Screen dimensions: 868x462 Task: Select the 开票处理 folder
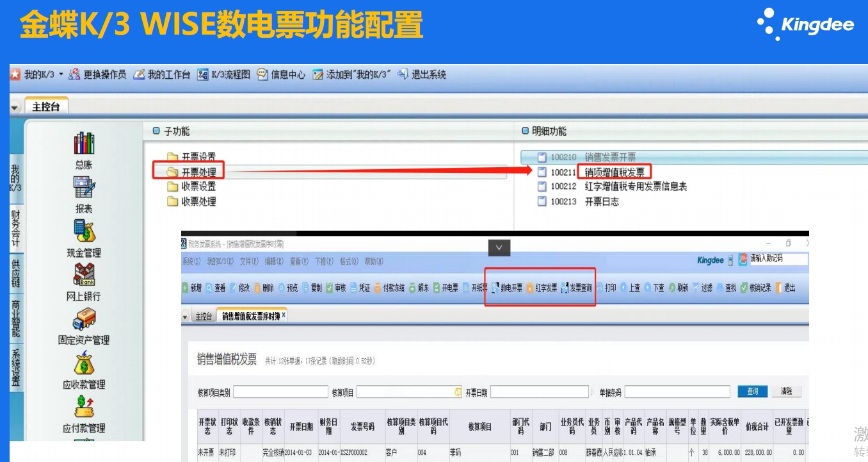pyautogui.click(x=192, y=171)
